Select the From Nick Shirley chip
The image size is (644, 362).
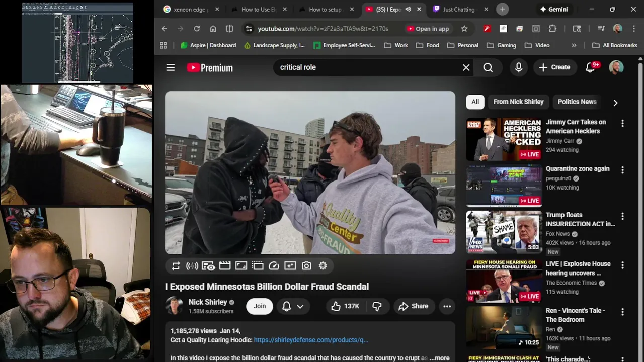(518, 102)
